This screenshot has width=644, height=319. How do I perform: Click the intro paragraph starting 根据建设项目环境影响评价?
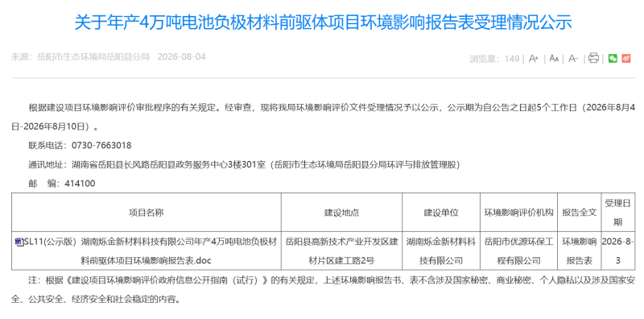coord(324,117)
